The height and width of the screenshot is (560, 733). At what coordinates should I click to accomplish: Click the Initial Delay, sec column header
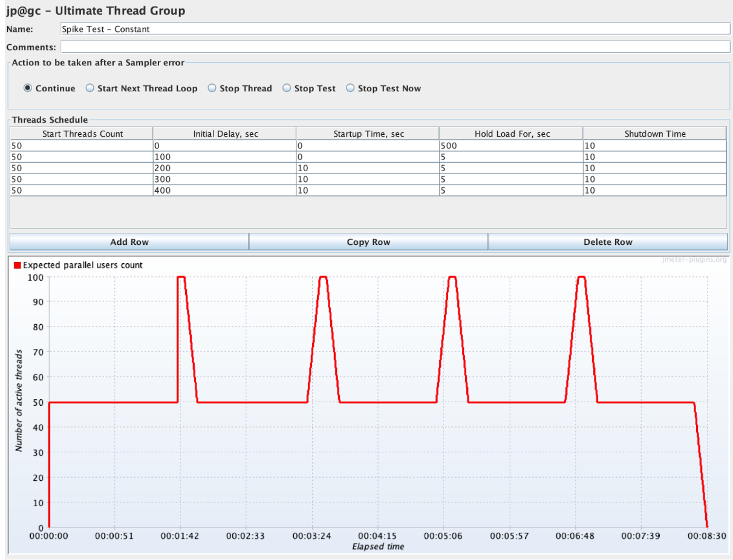click(225, 134)
